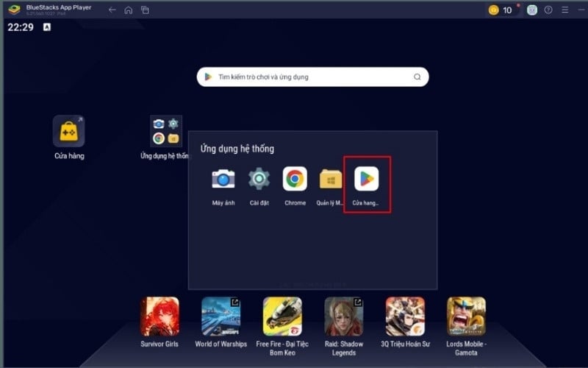Open the Cửa hàng game store shortcut

tap(68, 131)
